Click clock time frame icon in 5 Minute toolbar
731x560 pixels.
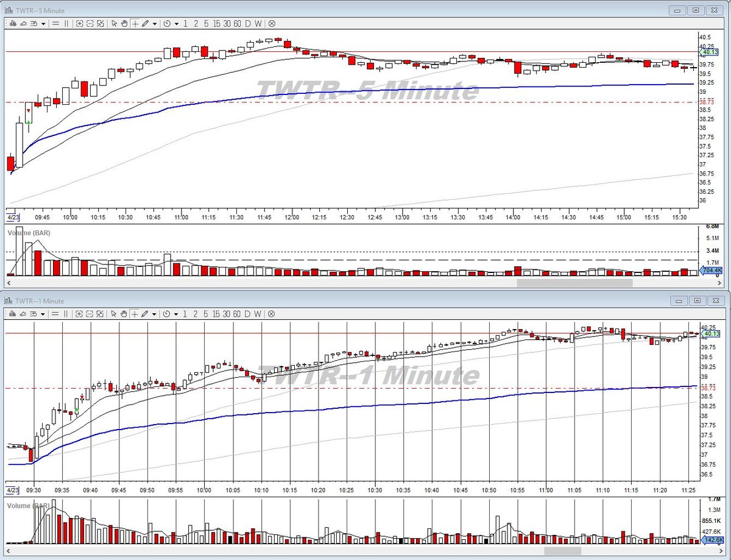[167, 23]
